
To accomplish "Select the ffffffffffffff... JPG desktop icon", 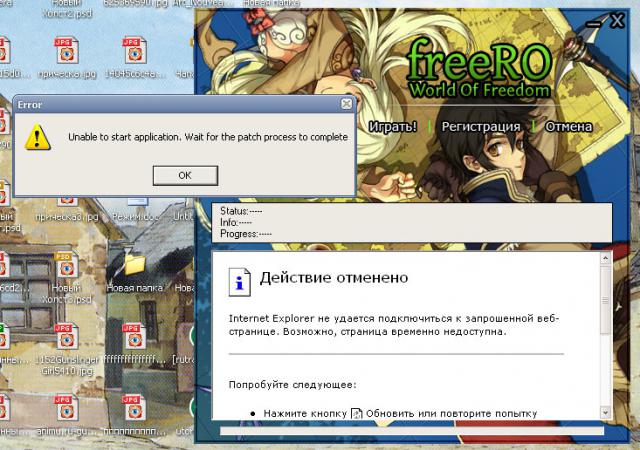I will click(135, 344).
